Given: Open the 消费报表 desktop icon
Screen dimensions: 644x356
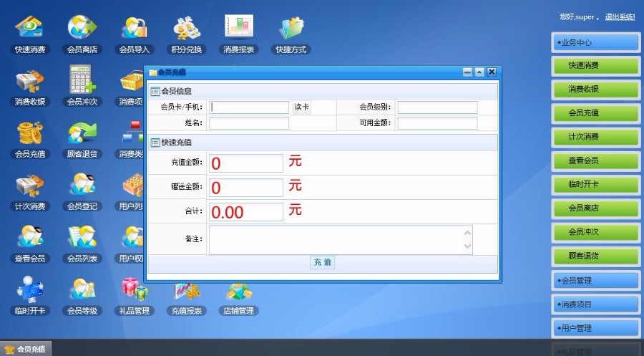Looking at the screenshot, I should click(x=238, y=35).
